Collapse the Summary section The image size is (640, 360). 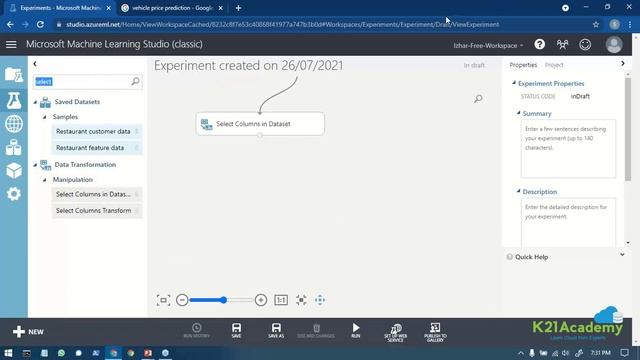(x=518, y=113)
